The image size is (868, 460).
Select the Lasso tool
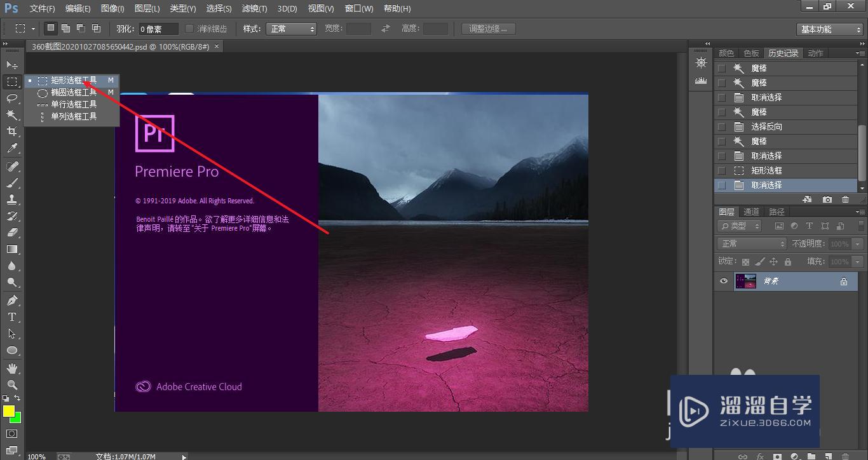coord(12,98)
